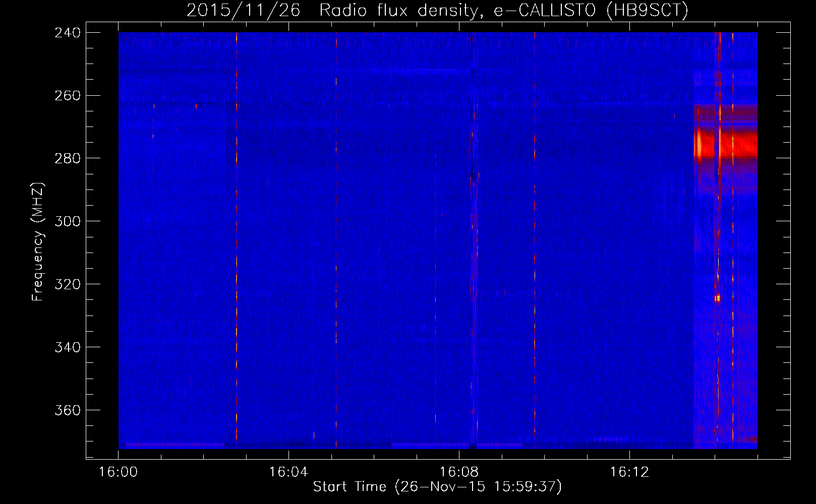This screenshot has width=816, height=504.
Task: Click the 340 frequency tick label
Action: (x=68, y=348)
